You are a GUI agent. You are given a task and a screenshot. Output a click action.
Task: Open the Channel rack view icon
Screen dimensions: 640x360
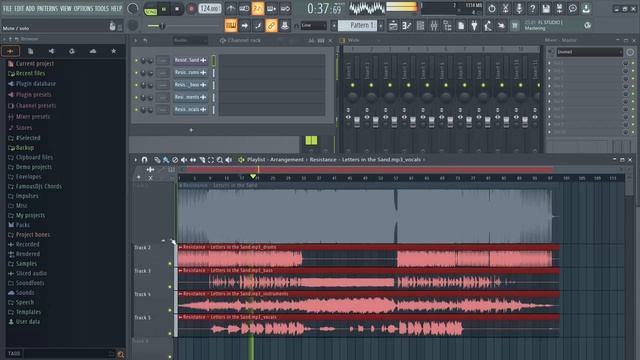[x=420, y=26]
